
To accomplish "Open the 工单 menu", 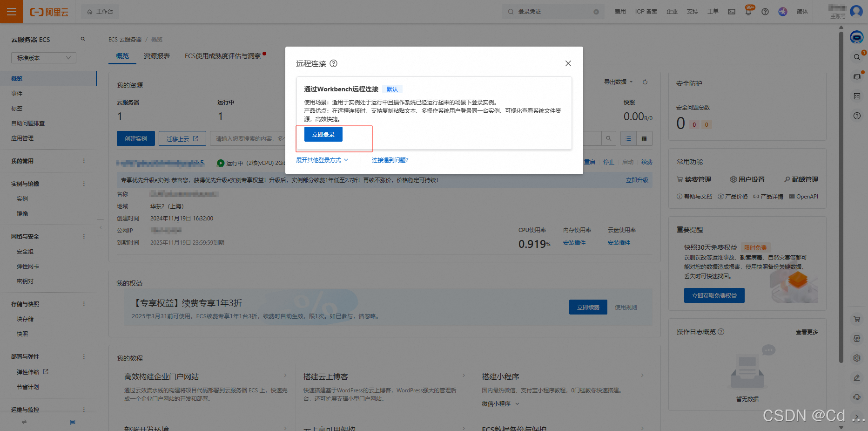I will (x=713, y=12).
